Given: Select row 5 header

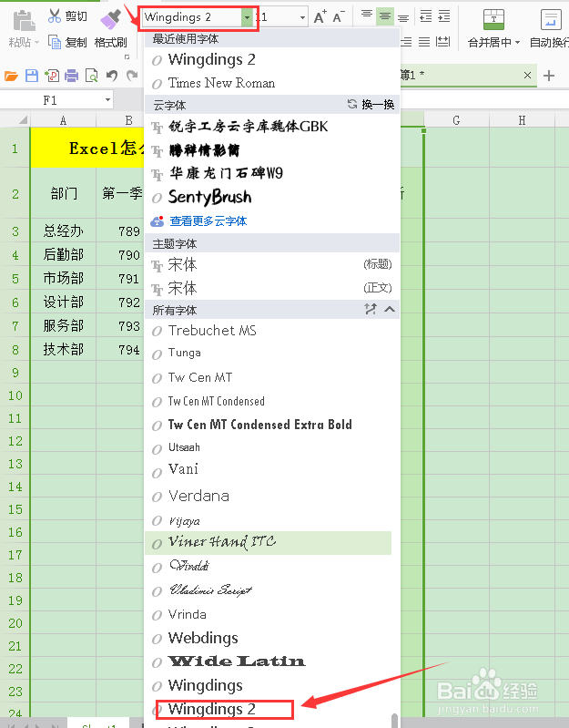Looking at the screenshot, I should coord(15,278).
